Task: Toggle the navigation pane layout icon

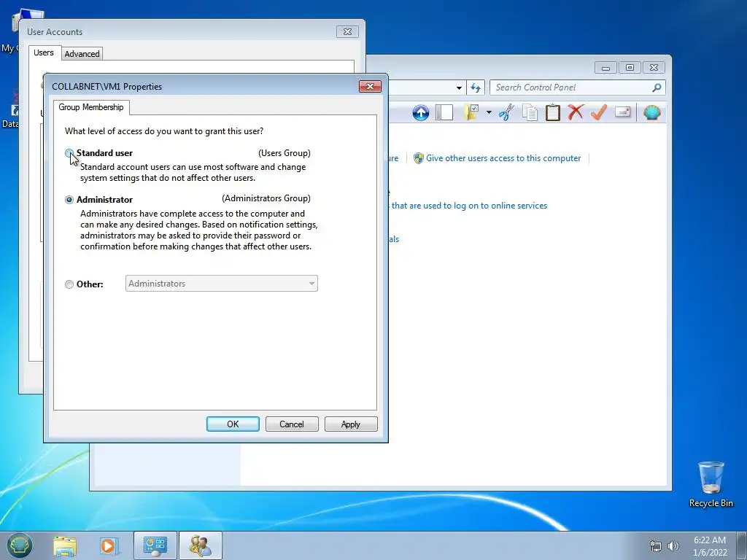Action: pos(444,113)
